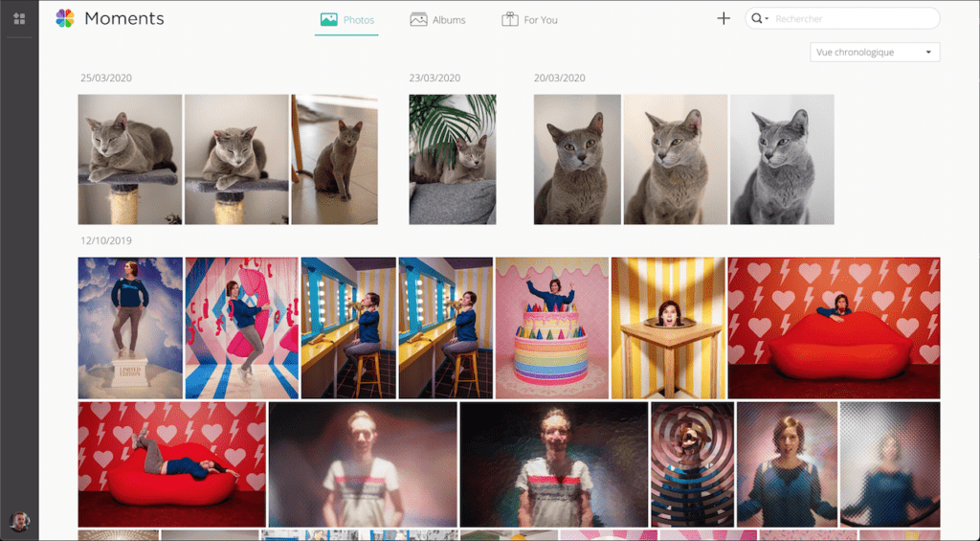Viewport: 980px width, 541px height.
Task: Open textured glass blurred woman photo
Action: [x=890, y=464]
